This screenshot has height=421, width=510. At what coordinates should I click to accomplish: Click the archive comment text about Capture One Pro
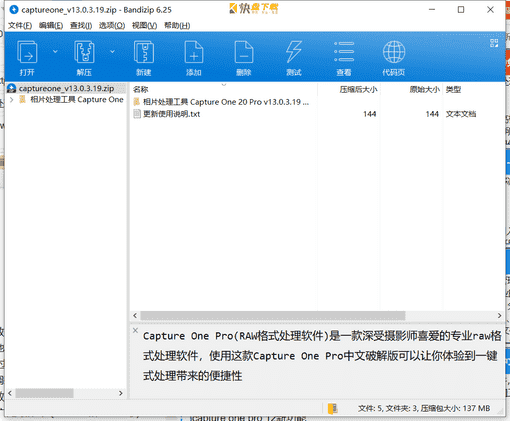(x=322, y=356)
